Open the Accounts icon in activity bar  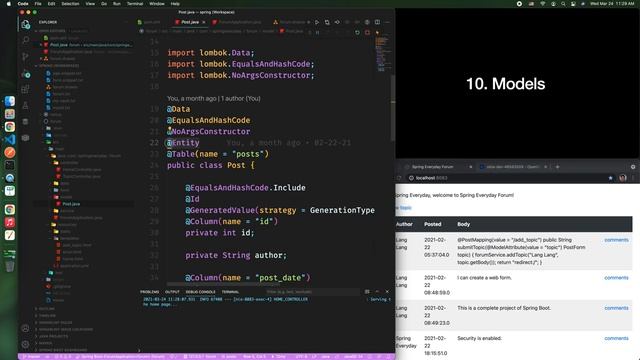(x=25, y=328)
